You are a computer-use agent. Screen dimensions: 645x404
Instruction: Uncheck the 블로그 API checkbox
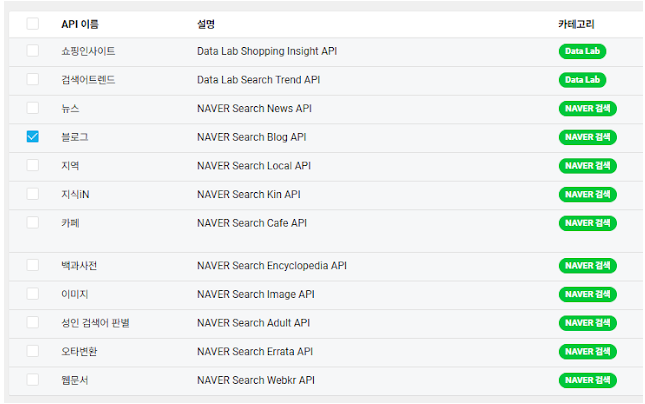32,137
